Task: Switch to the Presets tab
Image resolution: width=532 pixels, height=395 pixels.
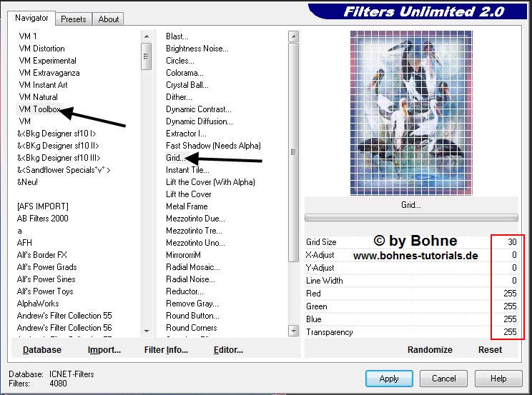Action: tap(73, 19)
